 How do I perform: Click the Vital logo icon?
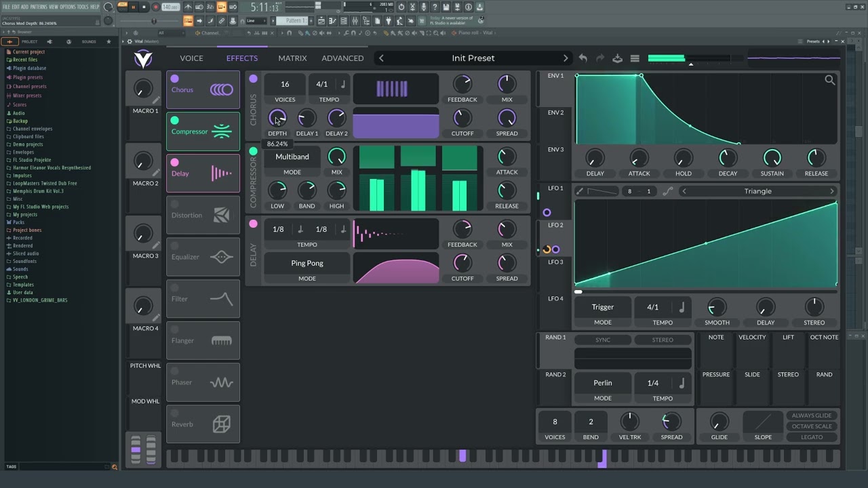[x=143, y=59]
